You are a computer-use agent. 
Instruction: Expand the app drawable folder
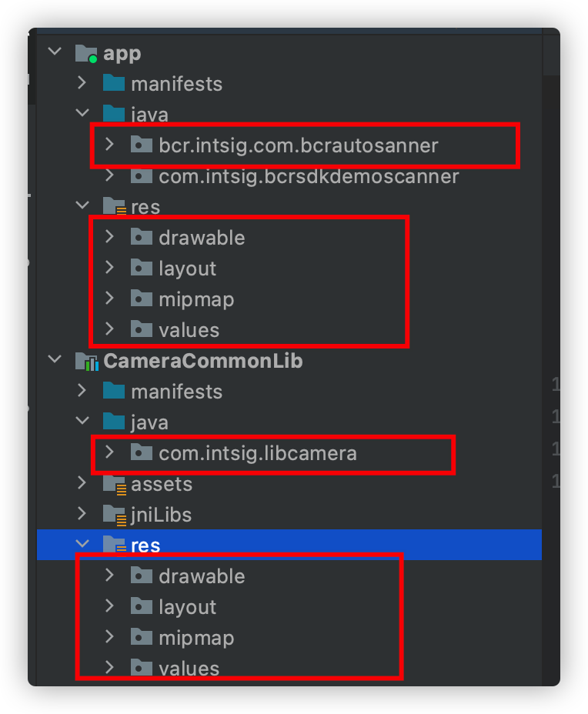[x=109, y=236]
